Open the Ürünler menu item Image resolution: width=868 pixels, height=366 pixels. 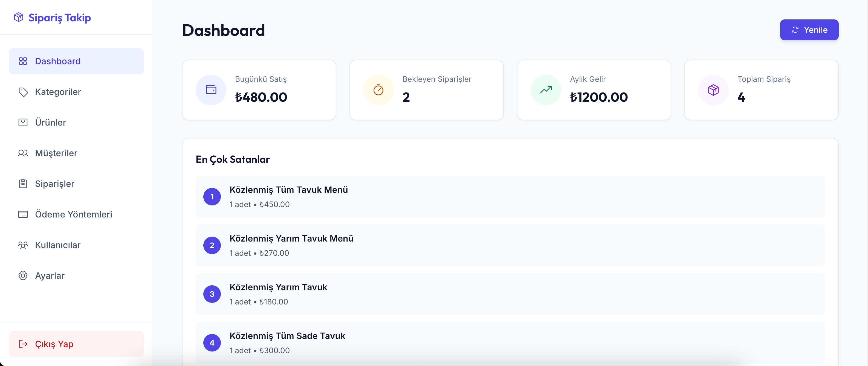pyautogui.click(x=76, y=123)
